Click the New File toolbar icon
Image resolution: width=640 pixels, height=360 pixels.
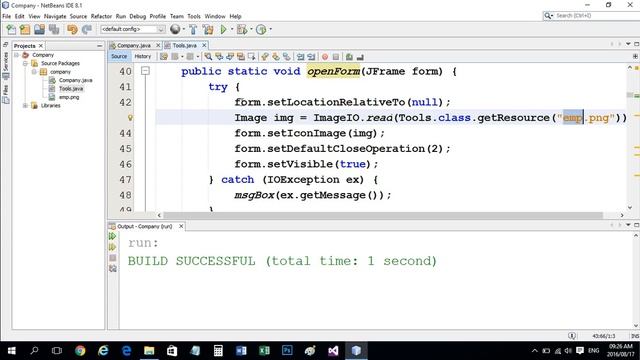pos(11,29)
